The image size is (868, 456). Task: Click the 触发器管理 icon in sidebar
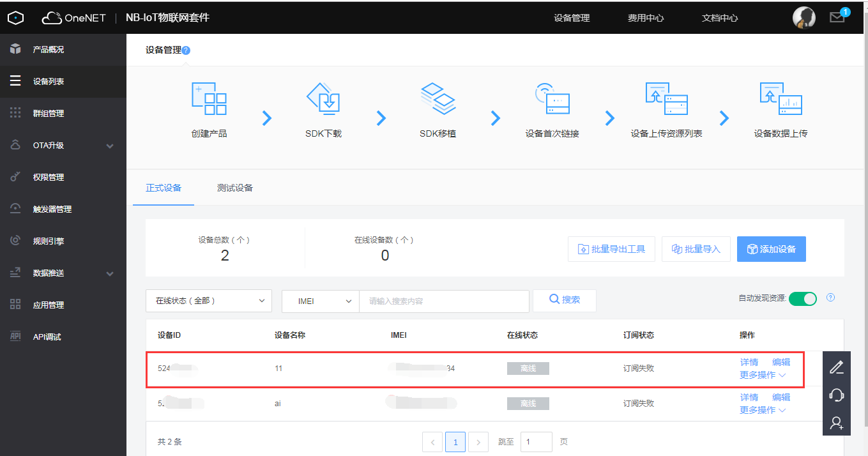tap(15, 209)
